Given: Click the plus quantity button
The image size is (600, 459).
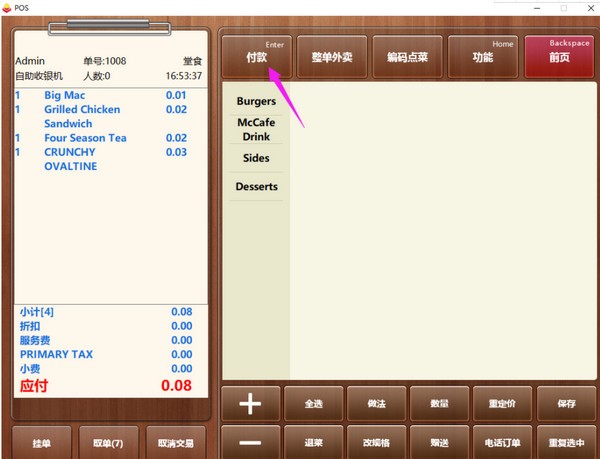Looking at the screenshot, I should click(x=251, y=404).
